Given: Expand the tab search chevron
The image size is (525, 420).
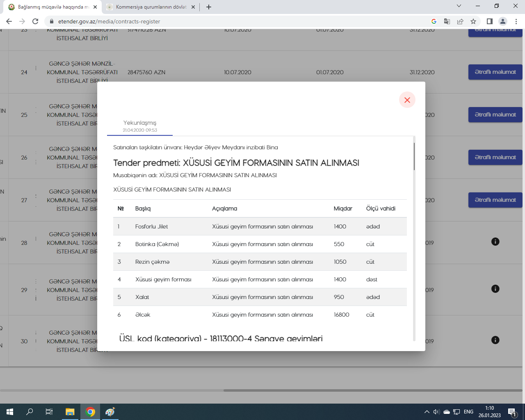Looking at the screenshot, I should (x=459, y=6).
